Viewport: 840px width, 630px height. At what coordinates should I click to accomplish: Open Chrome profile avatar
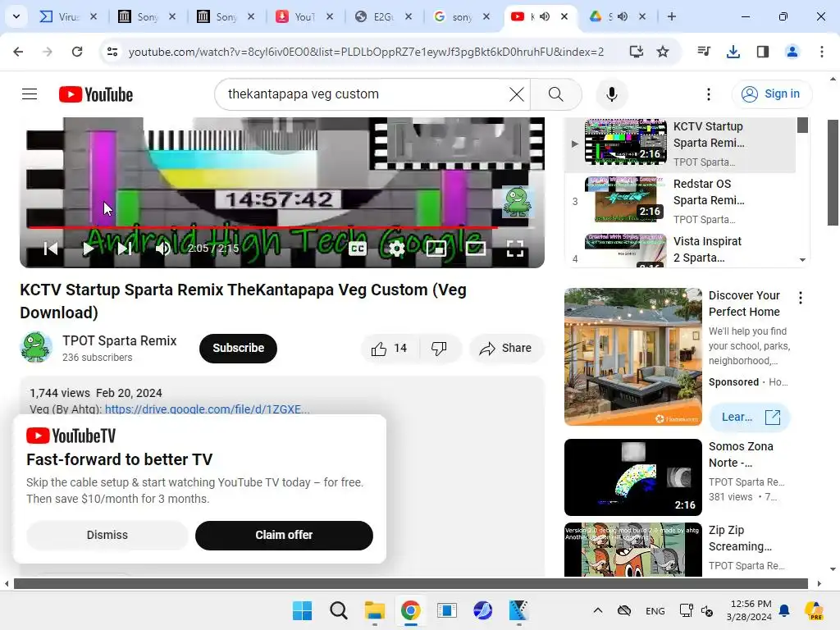(x=792, y=52)
